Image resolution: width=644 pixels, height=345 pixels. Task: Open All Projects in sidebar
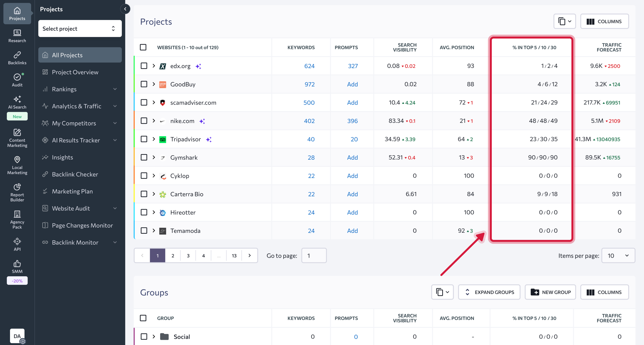pos(80,55)
